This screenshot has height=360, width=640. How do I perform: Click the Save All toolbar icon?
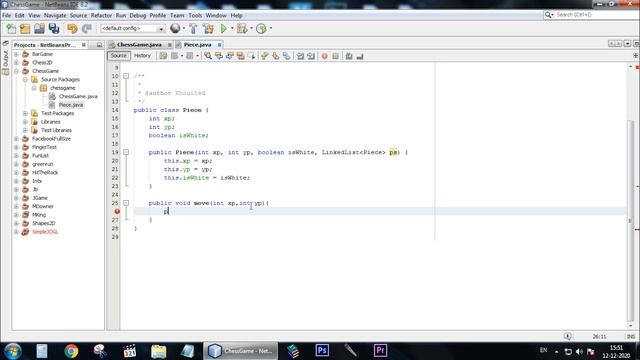point(54,28)
